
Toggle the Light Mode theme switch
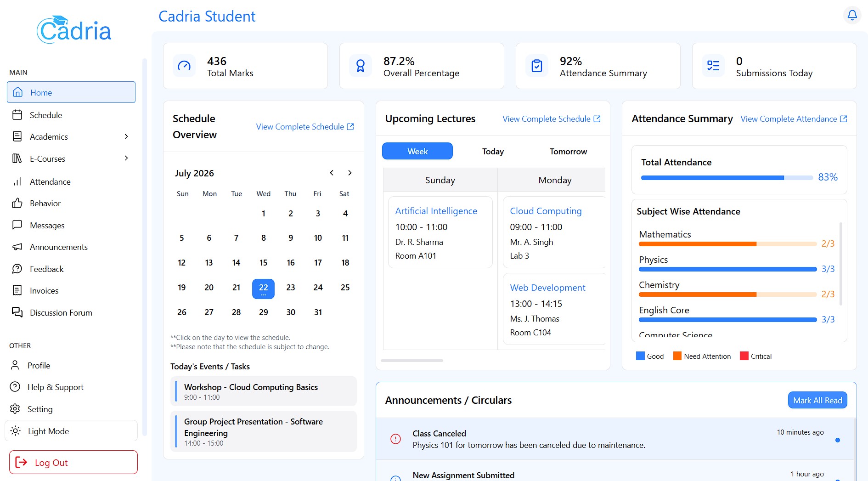tap(71, 431)
